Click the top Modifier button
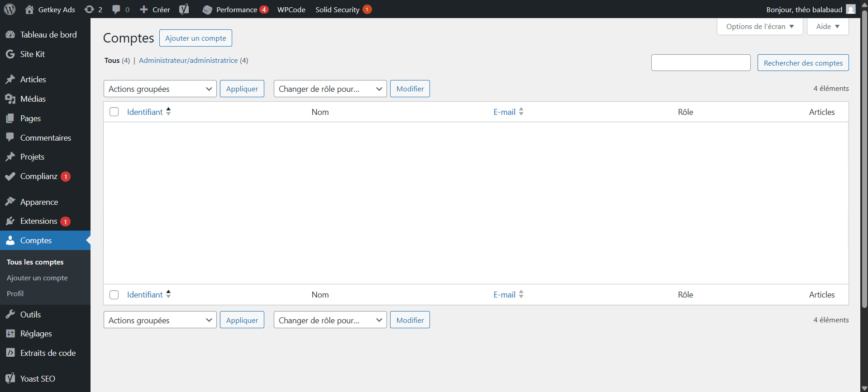 (x=410, y=89)
